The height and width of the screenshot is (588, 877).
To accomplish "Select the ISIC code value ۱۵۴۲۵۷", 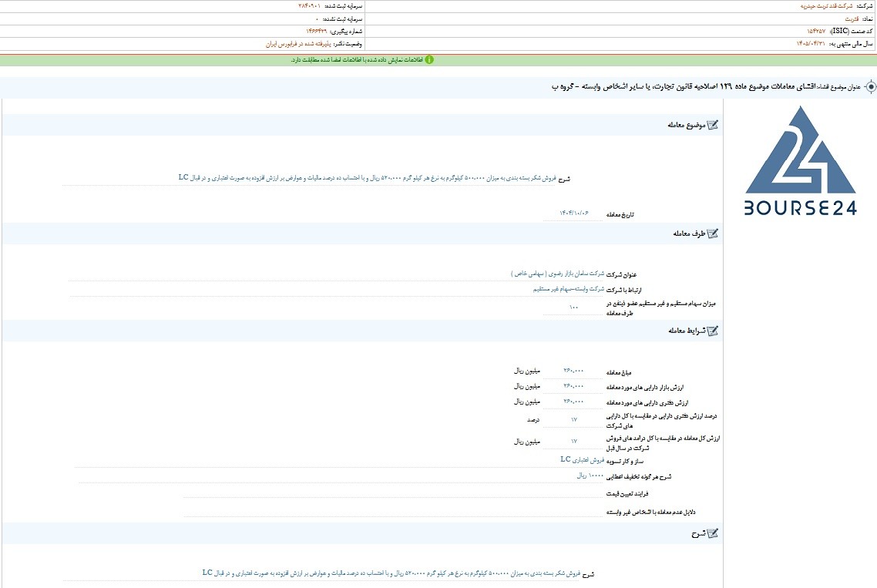I will [x=815, y=32].
